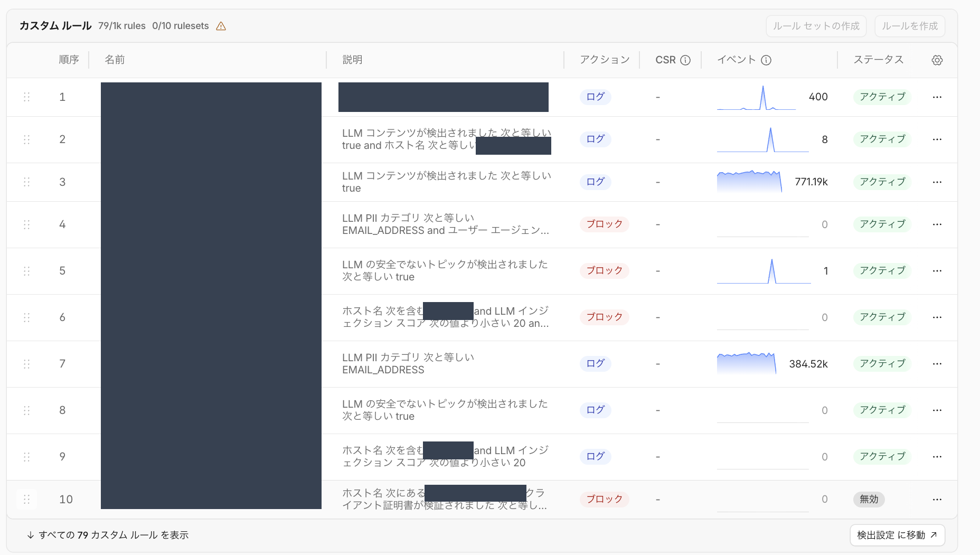
Task: Click ログ action badge in rule 9
Action: [596, 457]
